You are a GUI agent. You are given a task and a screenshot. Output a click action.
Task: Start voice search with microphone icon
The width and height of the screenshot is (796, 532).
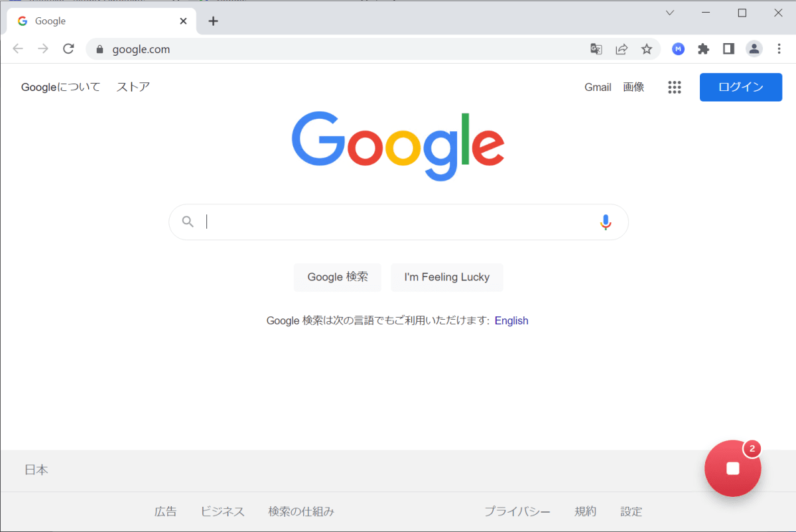[605, 222]
